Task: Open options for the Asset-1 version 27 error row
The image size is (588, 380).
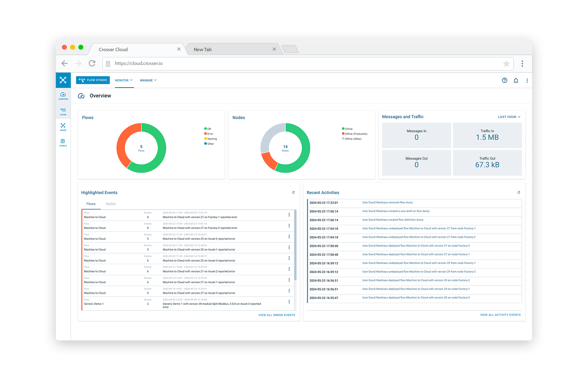Action: tap(289, 280)
